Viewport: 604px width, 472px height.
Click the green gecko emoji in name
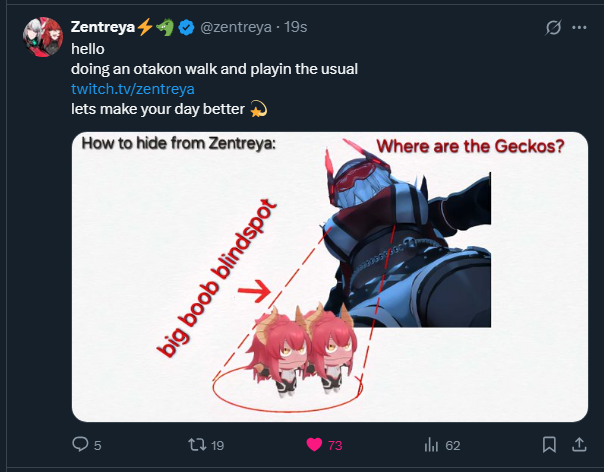pos(164,27)
